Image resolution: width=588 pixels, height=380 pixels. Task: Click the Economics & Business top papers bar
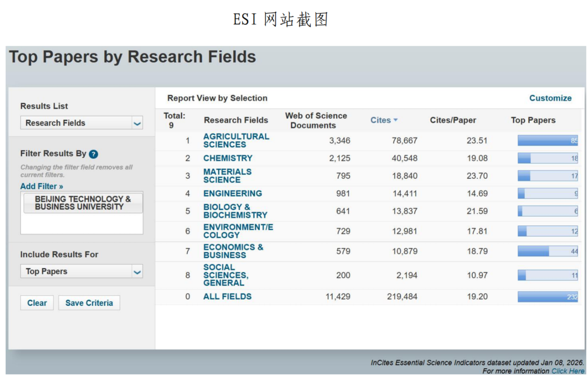click(x=547, y=251)
